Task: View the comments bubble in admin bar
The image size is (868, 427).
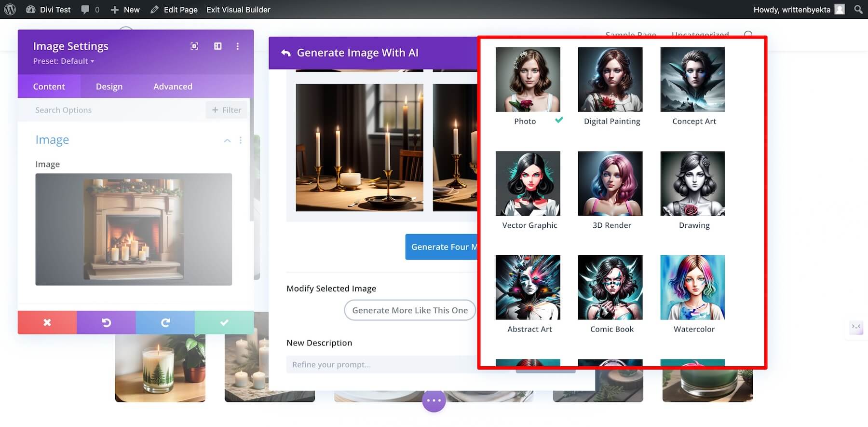Action: click(x=90, y=9)
